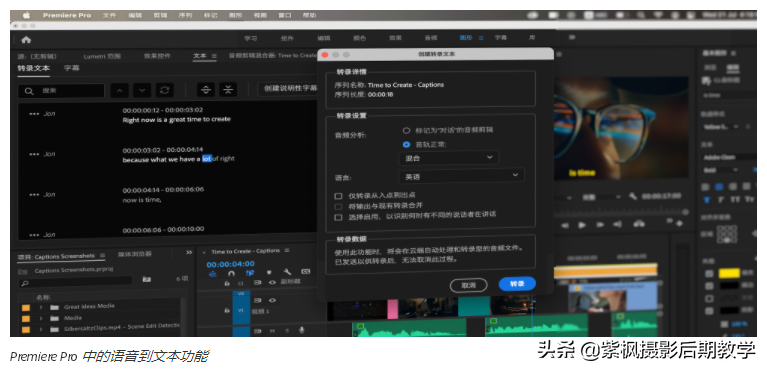This screenshot has width=767, height=371.
Task: Expand the Media bin
Action: (41, 318)
